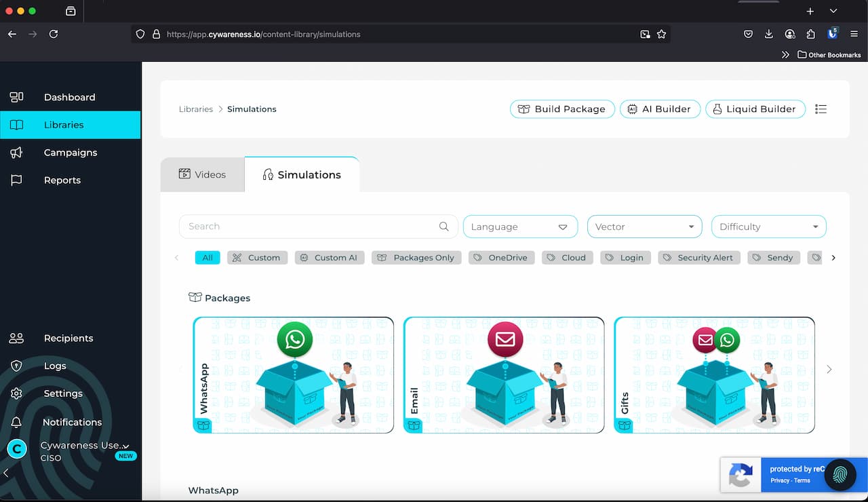Open browser extensions menu
868x502 pixels.
(810, 34)
